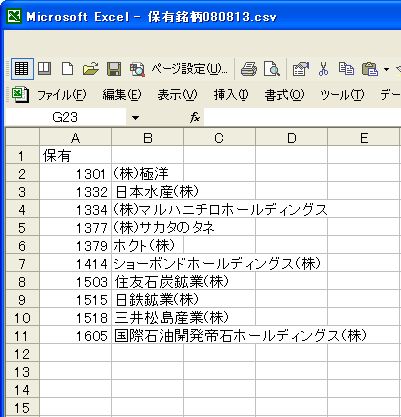
Task: Click into the formula bar
Action: click(302, 117)
